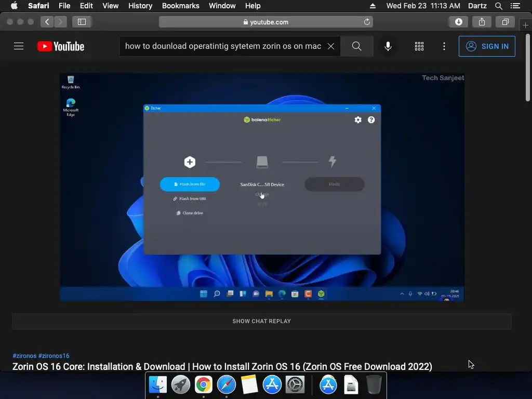The height and width of the screenshot is (399, 532).
Task: Open Control Center list icon in menu bar
Action: (x=515, y=6)
